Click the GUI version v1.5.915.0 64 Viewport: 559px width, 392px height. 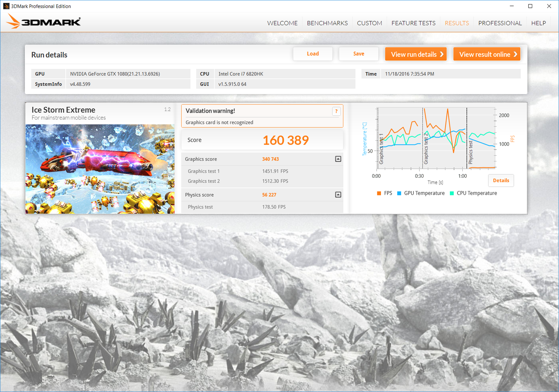[232, 84]
